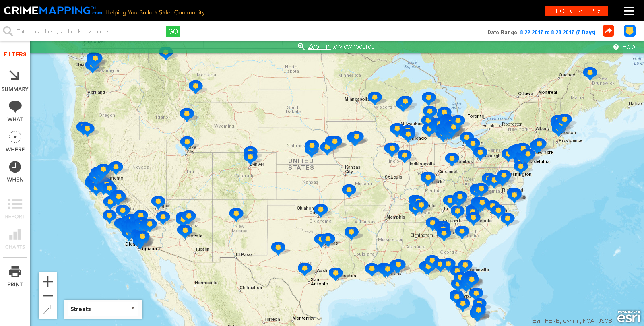Click the agency marker near Quebec

590,73
